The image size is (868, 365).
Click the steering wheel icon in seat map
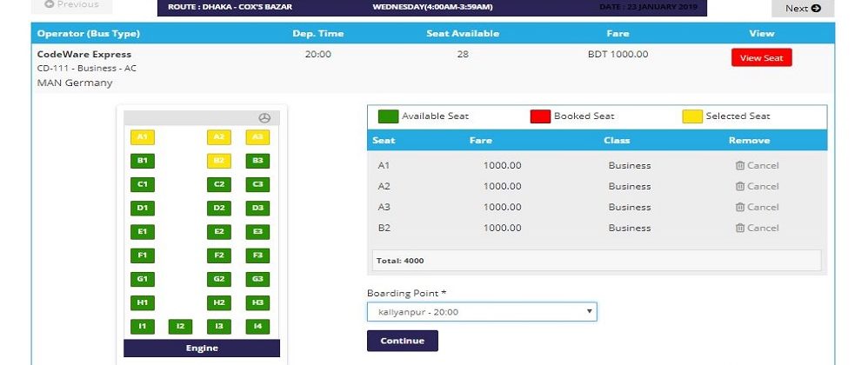(x=264, y=118)
